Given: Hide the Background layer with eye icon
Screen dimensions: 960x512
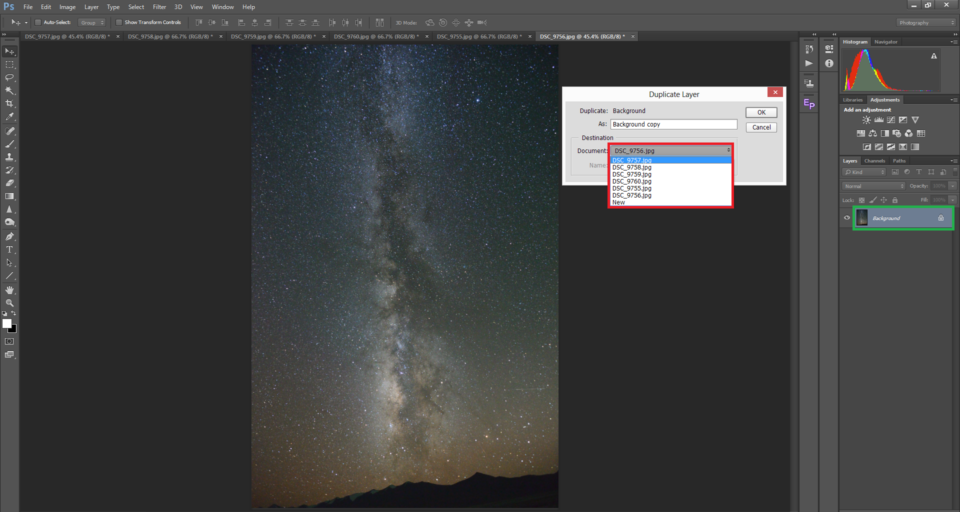Looking at the screenshot, I should coord(847,218).
